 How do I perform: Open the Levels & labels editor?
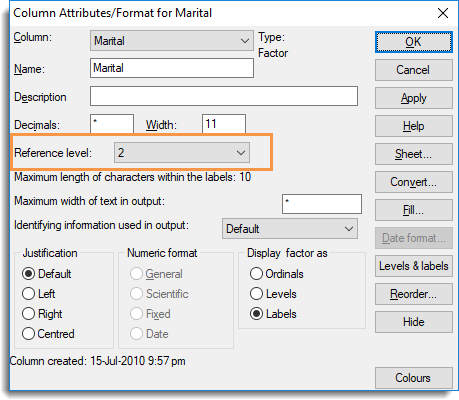(x=414, y=266)
